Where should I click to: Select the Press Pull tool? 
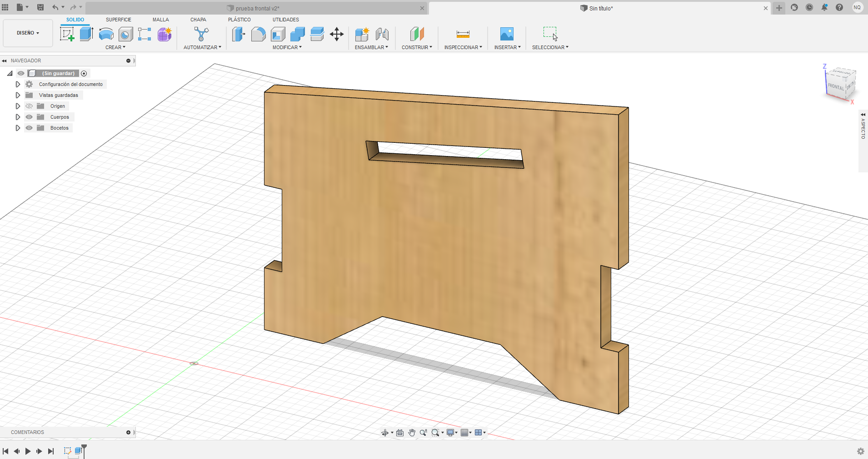pos(239,34)
